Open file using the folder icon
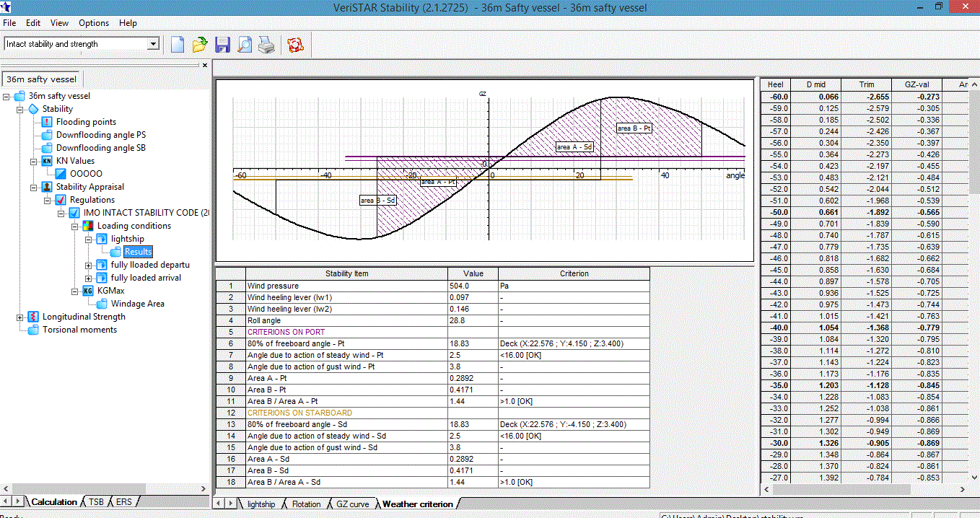 pos(200,45)
